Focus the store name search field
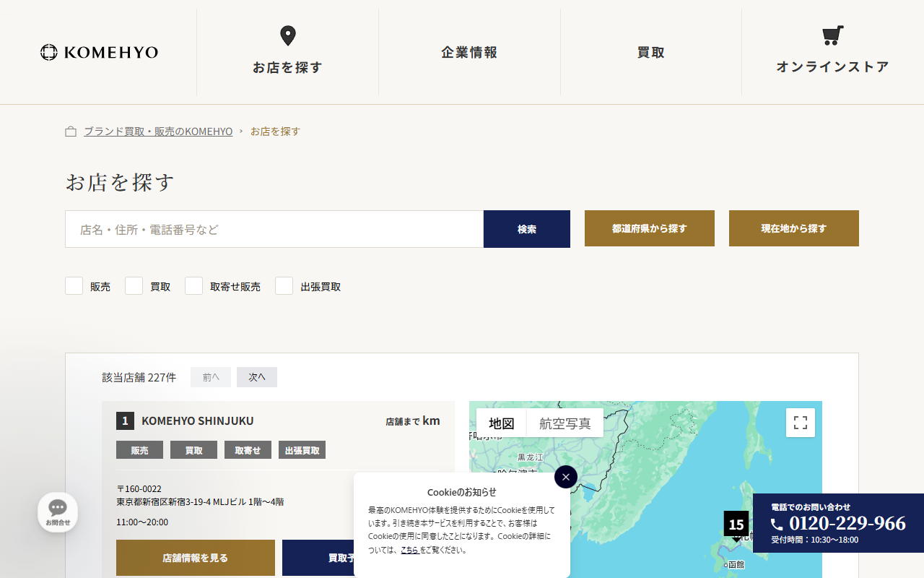The height and width of the screenshot is (578, 924). (274, 229)
